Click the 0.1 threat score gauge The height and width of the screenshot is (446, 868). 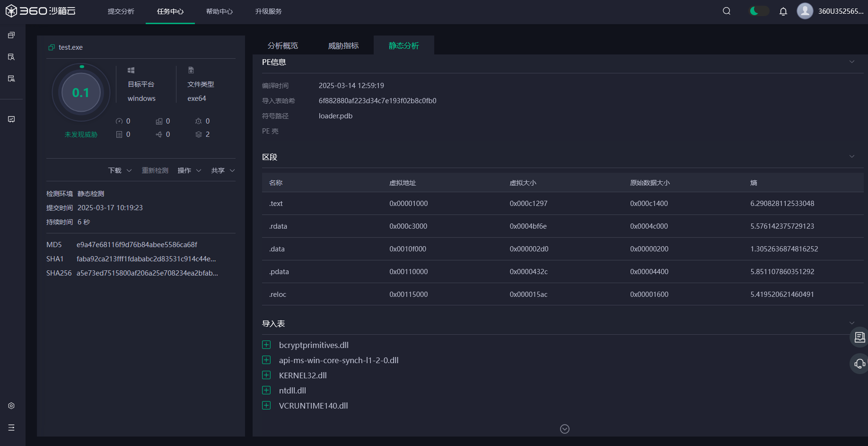click(81, 93)
